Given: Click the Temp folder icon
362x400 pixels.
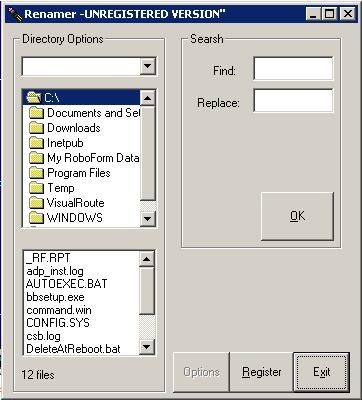Looking at the screenshot, I should [x=36, y=188].
